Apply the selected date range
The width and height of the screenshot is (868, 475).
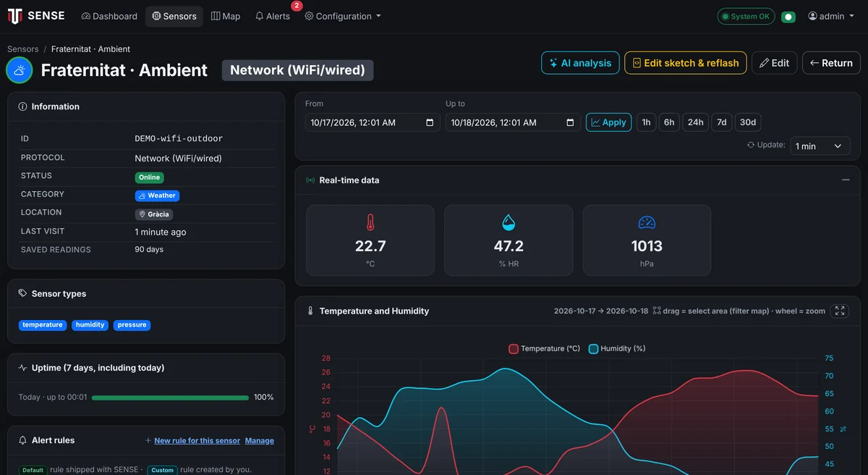[608, 122]
